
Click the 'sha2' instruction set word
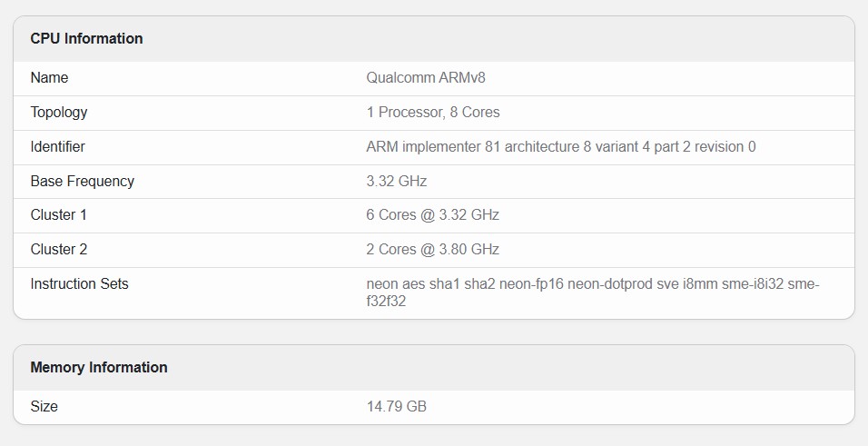[x=481, y=284]
